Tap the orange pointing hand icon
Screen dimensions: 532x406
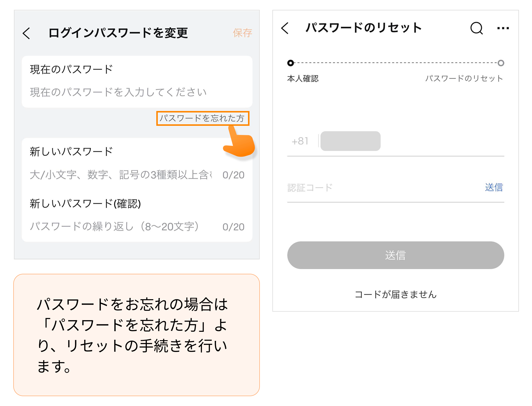pyautogui.click(x=240, y=144)
